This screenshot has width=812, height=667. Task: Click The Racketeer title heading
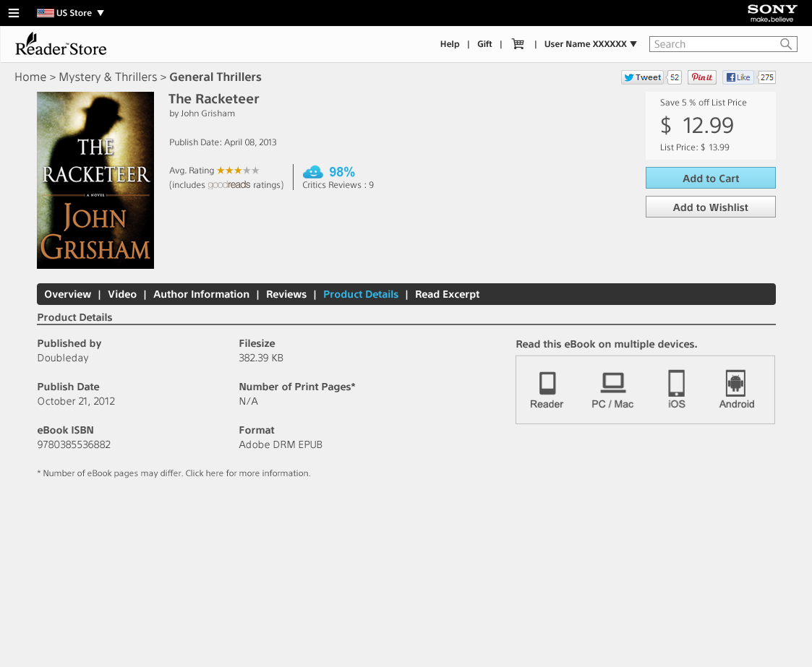click(214, 99)
